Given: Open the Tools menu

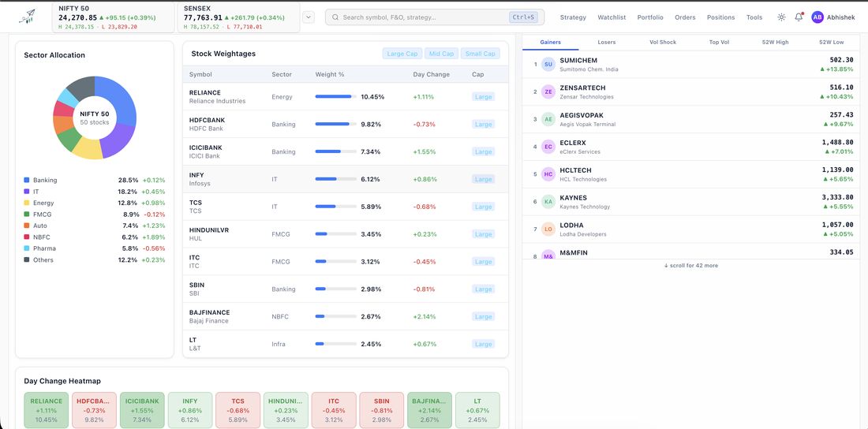Looking at the screenshot, I should 754,17.
